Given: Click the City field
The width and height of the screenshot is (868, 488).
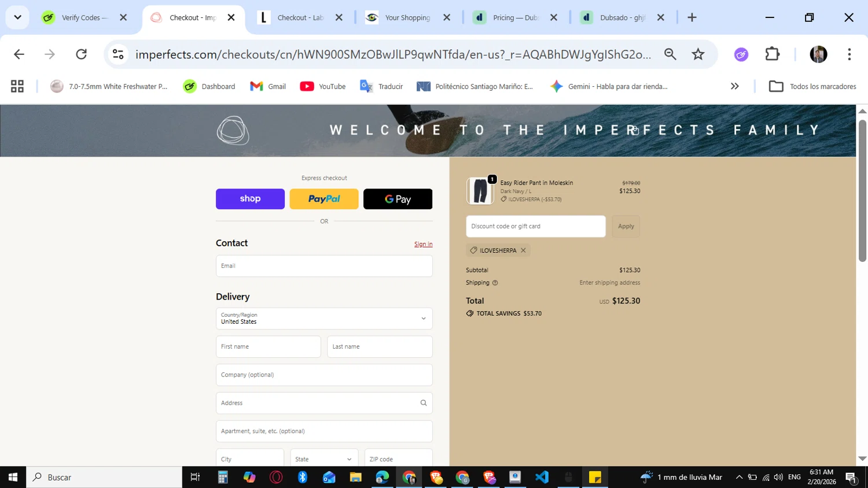Looking at the screenshot, I should click(250, 459).
